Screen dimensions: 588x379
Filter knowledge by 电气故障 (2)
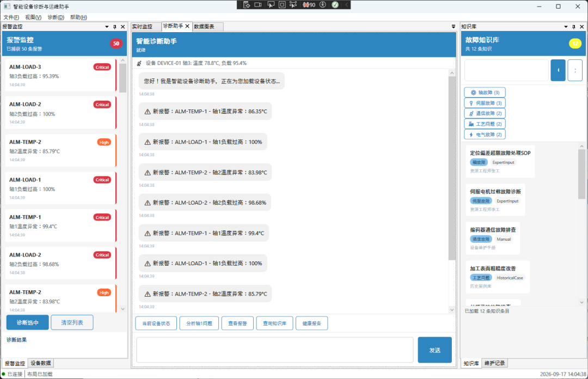click(485, 135)
